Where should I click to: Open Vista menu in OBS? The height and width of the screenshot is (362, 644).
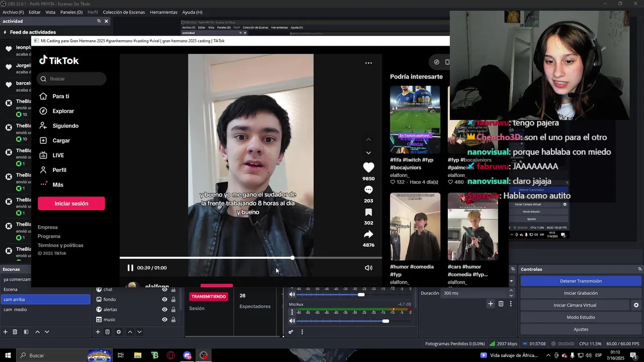[x=50, y=12]
